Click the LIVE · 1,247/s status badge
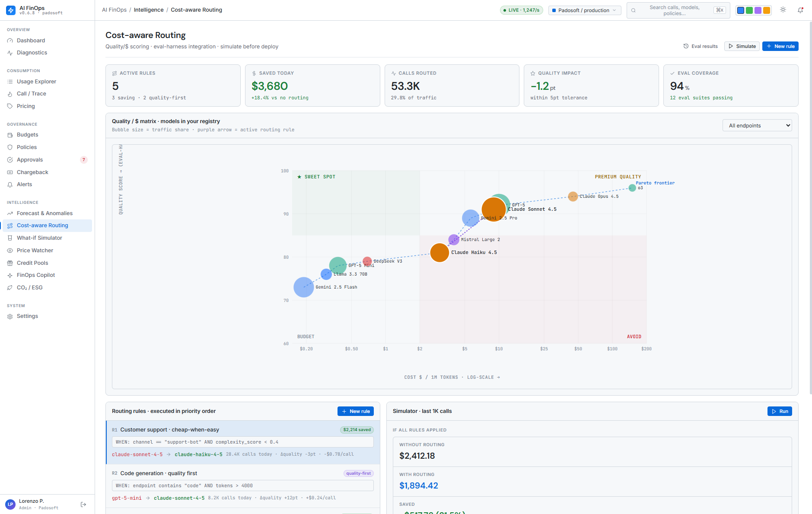The height and width of the screenshot is (514, 812). tap(522, 10)
